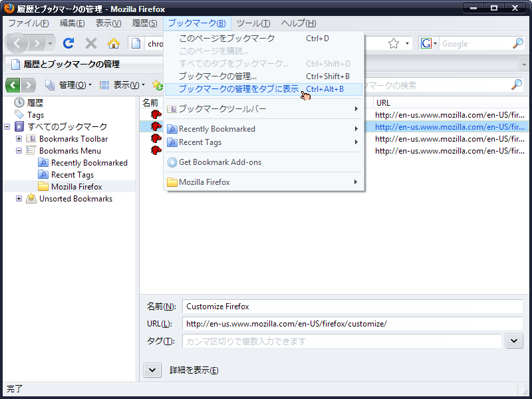Open the ツール menu in menu bar

253,23
